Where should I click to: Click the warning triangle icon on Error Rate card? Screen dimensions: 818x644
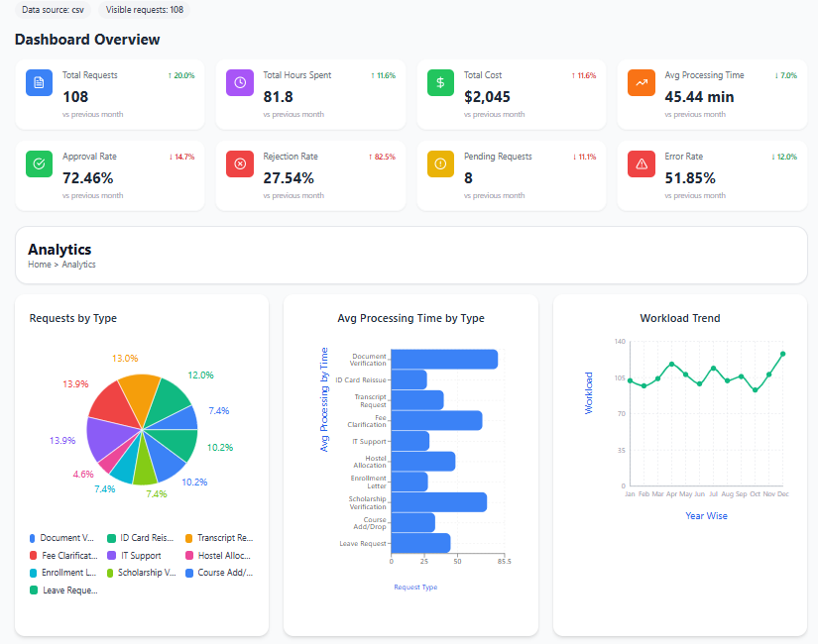[641, 163]
